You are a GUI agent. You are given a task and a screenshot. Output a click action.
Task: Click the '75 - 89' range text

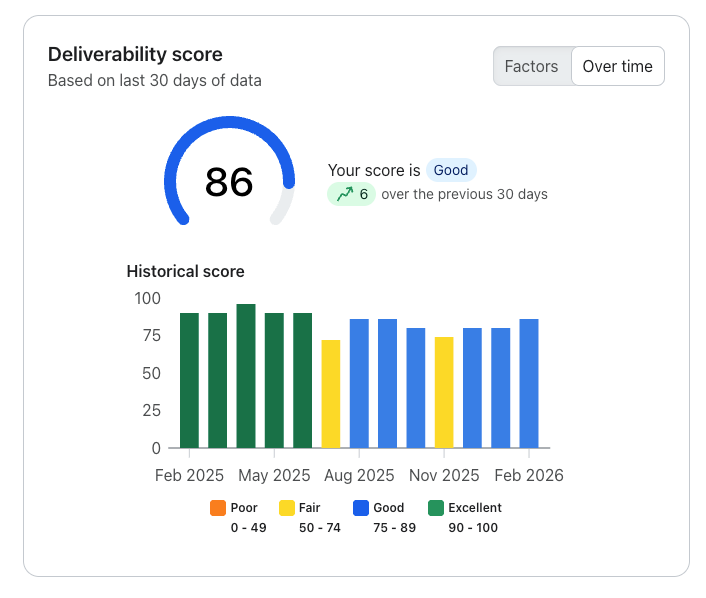pos(394,528)
